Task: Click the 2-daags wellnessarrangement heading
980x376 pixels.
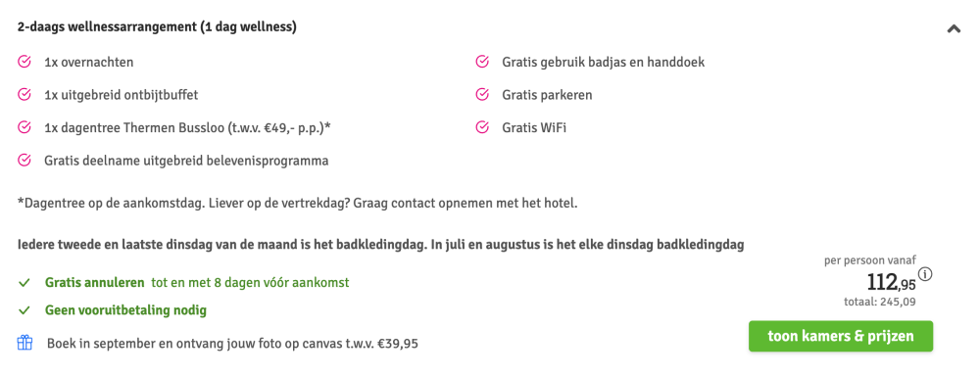Action: pos(157,27)
